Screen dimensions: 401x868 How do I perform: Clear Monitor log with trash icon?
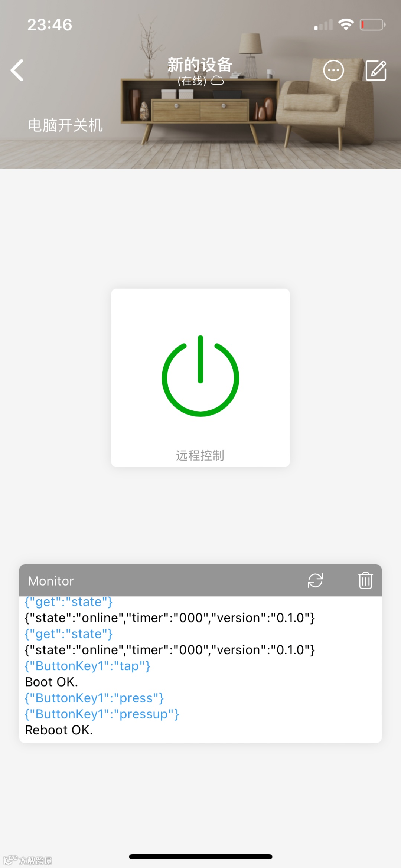coord(365,580)
